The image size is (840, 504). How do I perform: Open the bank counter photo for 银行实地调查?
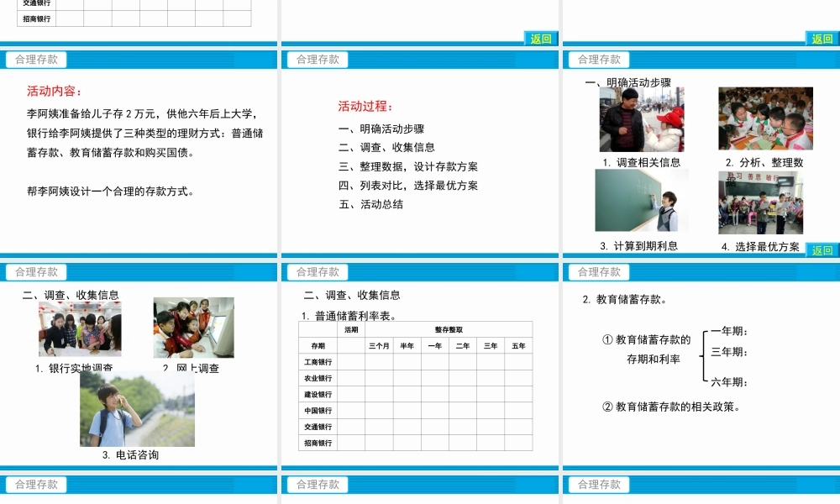tap(80, 328)
